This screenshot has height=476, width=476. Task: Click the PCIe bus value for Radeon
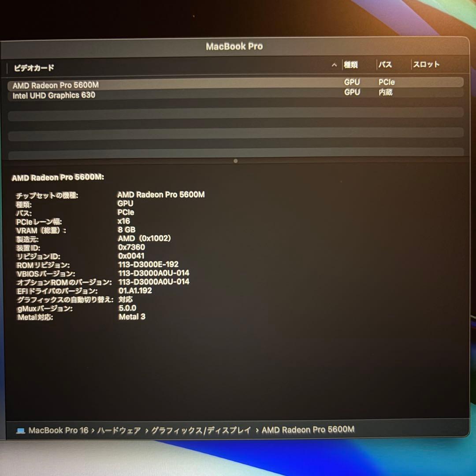[x=387, y=82]
